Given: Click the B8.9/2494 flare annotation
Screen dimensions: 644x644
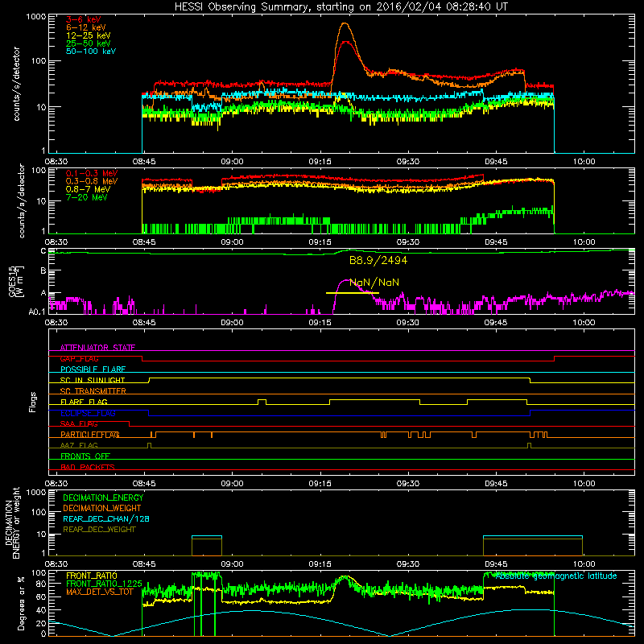Looking at the screenshot, I should coord(378,260).
